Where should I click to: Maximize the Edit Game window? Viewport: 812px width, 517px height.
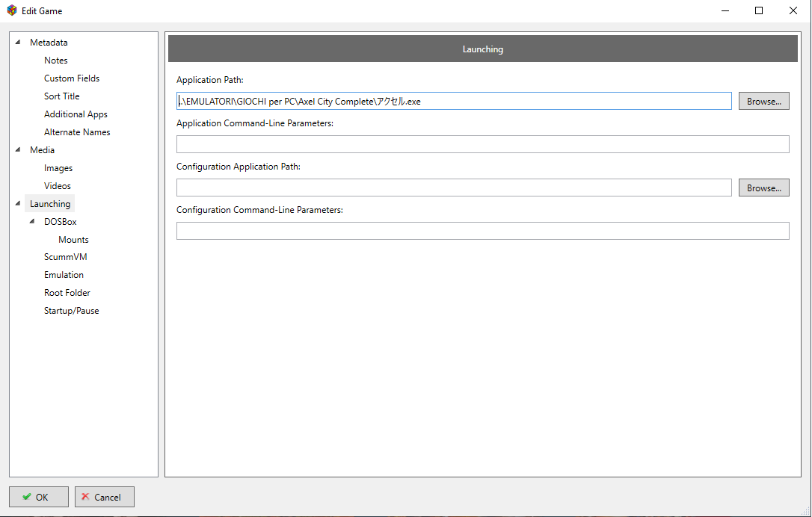click(759, 10)
